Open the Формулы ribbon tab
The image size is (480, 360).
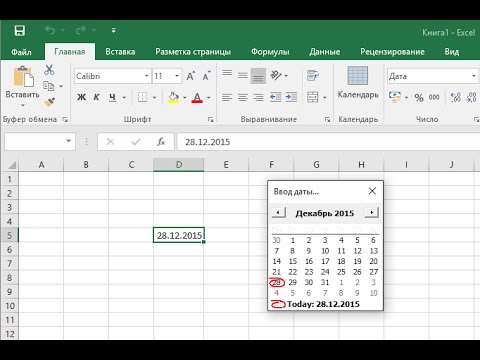click(270, 52)
